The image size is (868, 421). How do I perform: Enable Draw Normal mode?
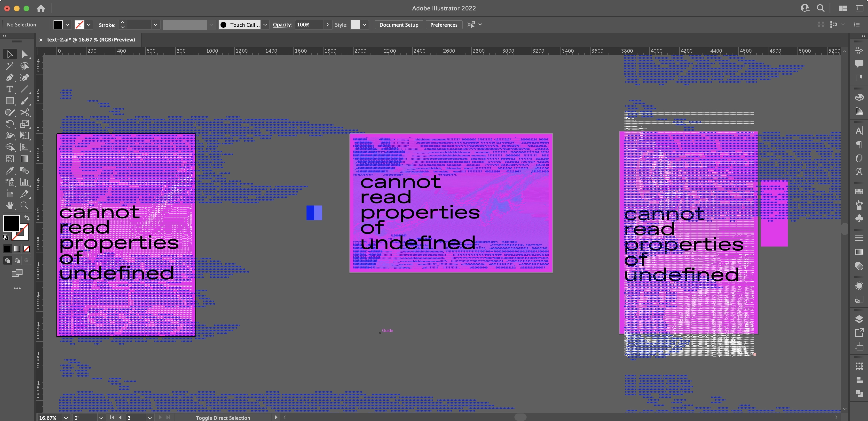(7, 260)
